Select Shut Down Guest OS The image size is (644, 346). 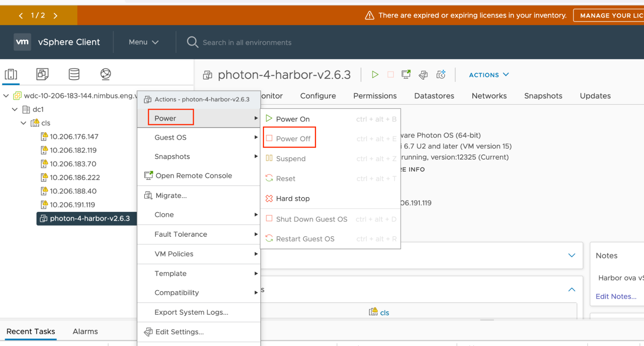(331, 219)
